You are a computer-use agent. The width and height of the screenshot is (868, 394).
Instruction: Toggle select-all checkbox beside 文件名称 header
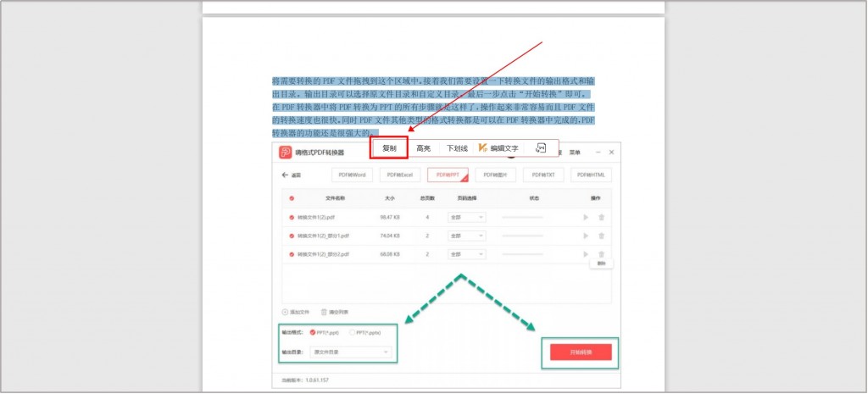pyautogui.click(x=292, y=198)
